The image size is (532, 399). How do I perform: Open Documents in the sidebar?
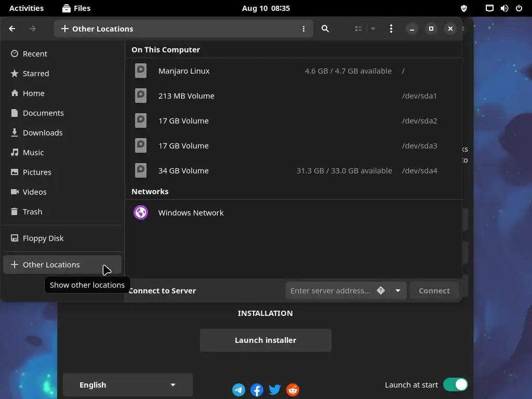click(62, 113)
